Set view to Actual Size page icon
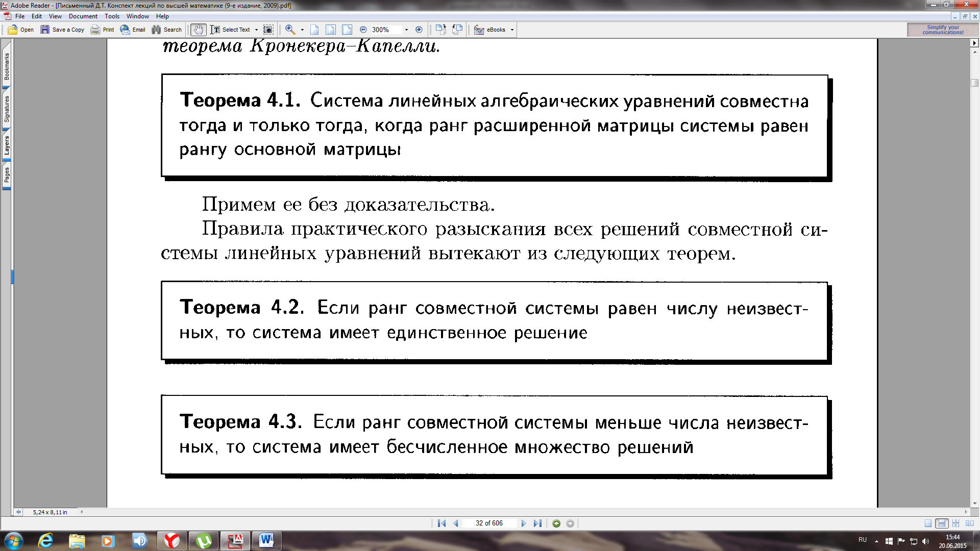The width and height of the screenshot is (980, 551). click(x=314, y=30)
